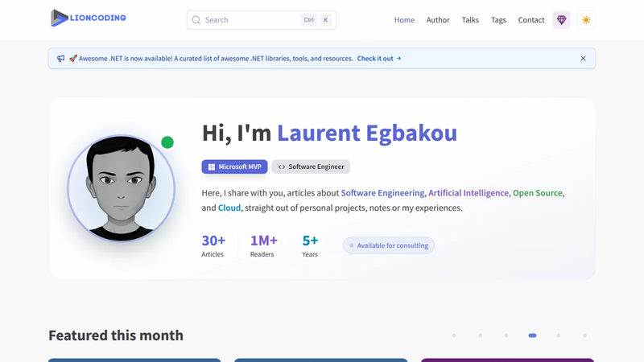Screen dimensions: 644x362
Task: Toggle the sun light/dark theme button
Action: tap(586, 19)
